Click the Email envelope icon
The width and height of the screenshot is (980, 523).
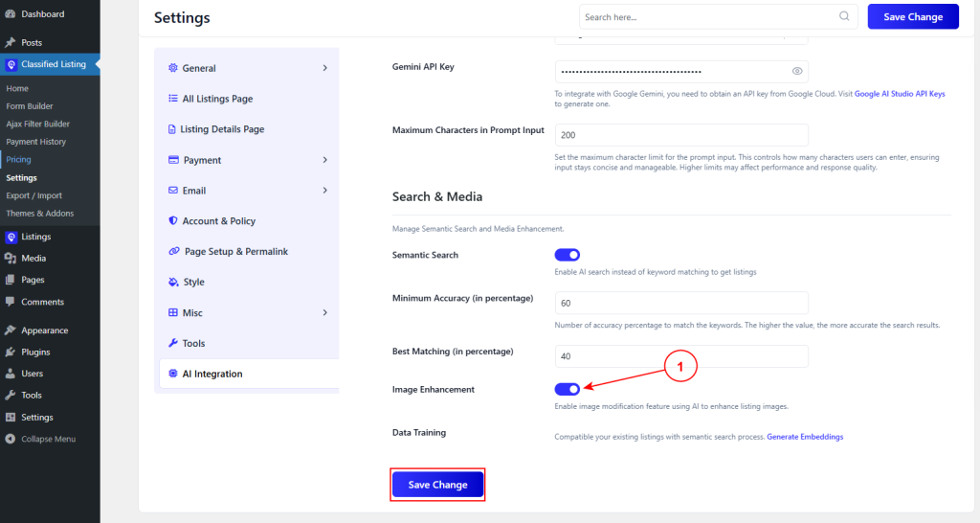(173, 191)
